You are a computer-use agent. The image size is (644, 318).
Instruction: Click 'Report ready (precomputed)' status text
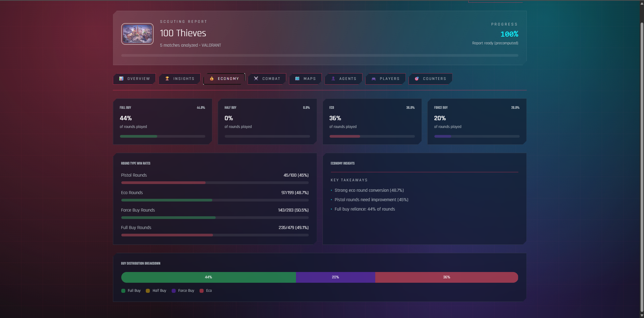point(495,43)
